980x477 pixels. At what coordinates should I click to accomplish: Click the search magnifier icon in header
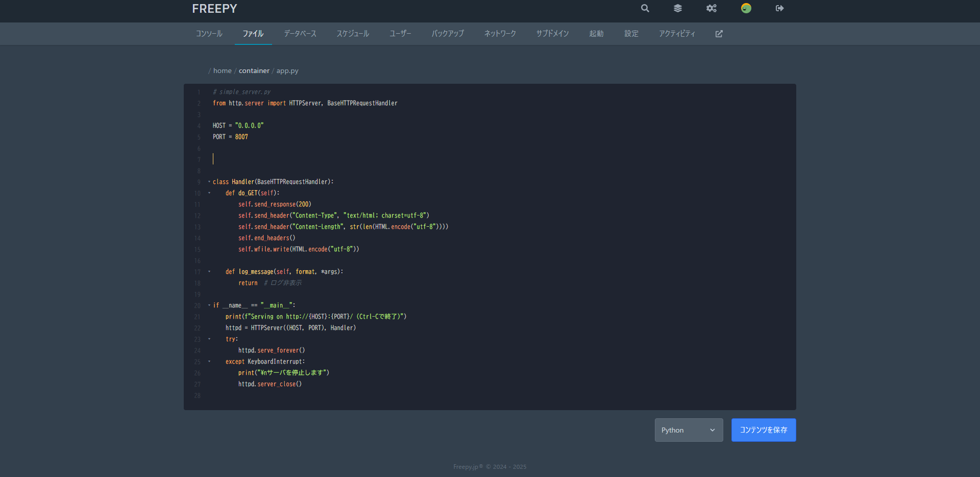[x=645, y=8]
